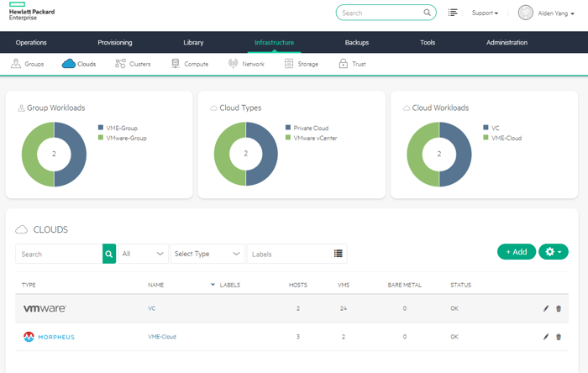Click the green search button in Clouds table
The image size is (588, 373).
(109, 254)
